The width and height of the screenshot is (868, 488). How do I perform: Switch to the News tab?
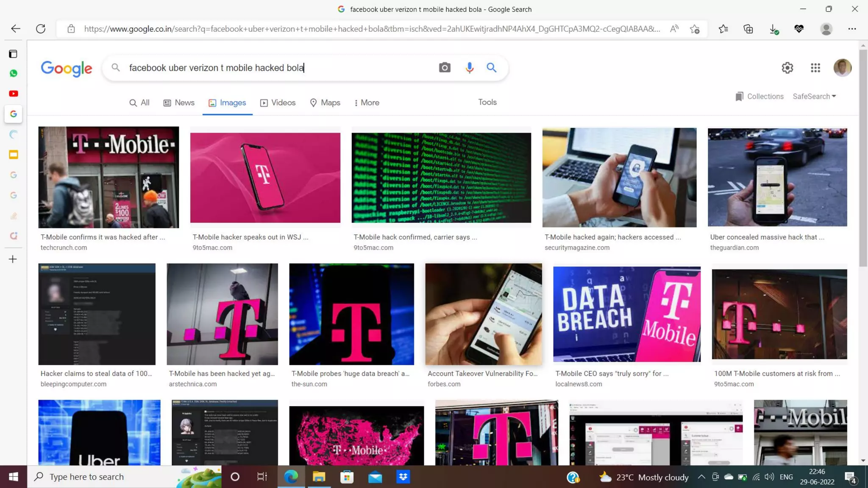(x=179, y=103)
